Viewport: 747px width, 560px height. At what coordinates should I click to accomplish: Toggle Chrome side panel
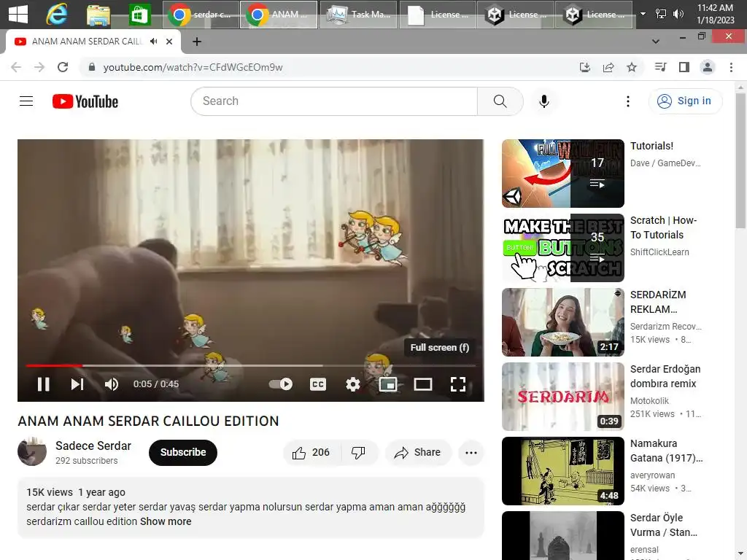pos(684,67)
